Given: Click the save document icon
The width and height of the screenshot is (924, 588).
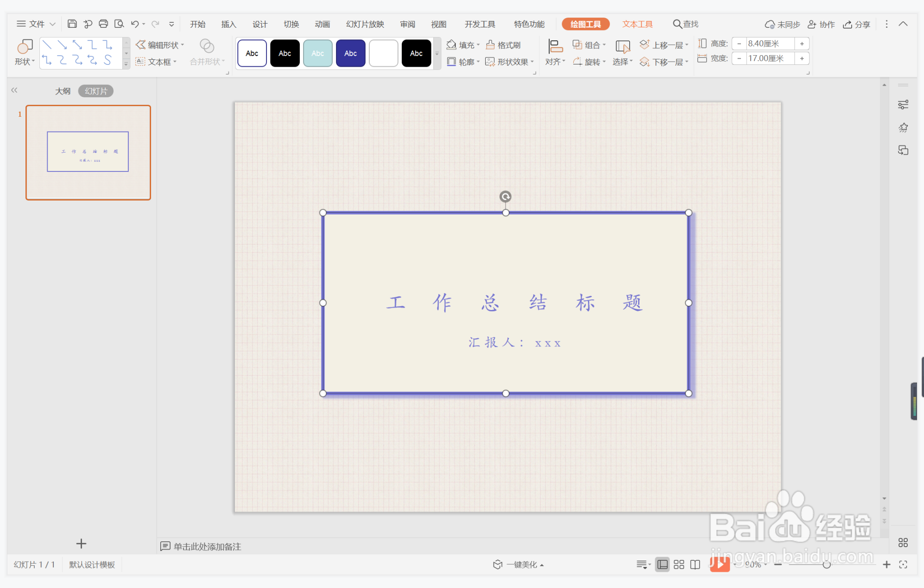Looking at the screenshot, I should pos(72,24).
